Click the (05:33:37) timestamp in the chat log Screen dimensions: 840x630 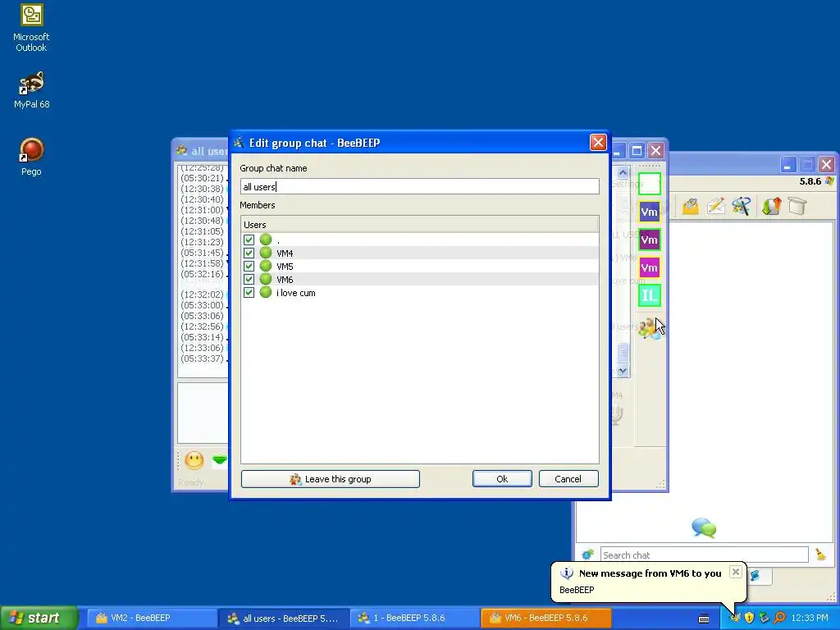(x=202, y=358)
